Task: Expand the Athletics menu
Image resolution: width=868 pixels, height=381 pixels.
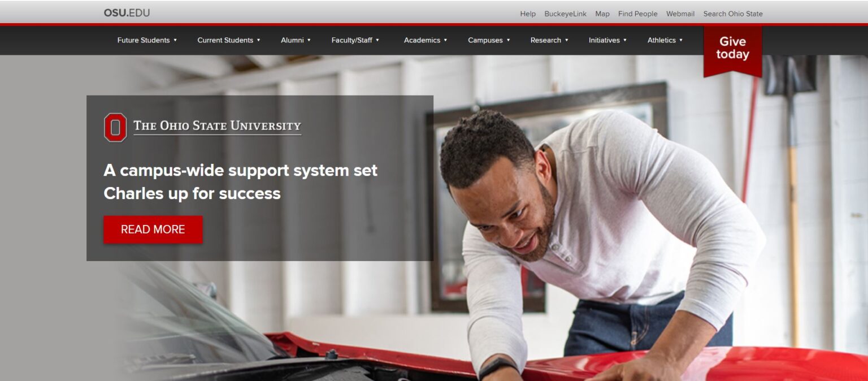Action: pyautogui.click(x=665, y=40)
